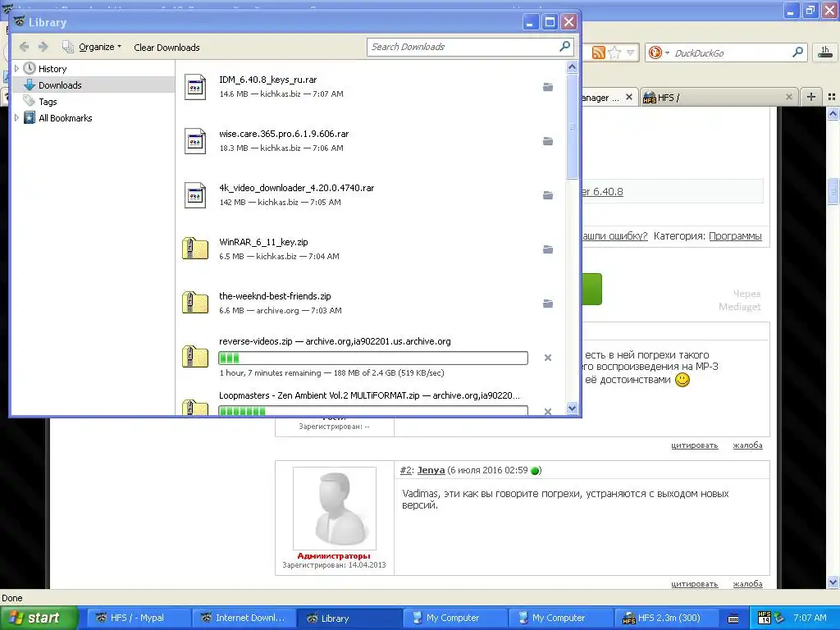Click the wise.care.365.pro rar file icon

pos(195,141)
